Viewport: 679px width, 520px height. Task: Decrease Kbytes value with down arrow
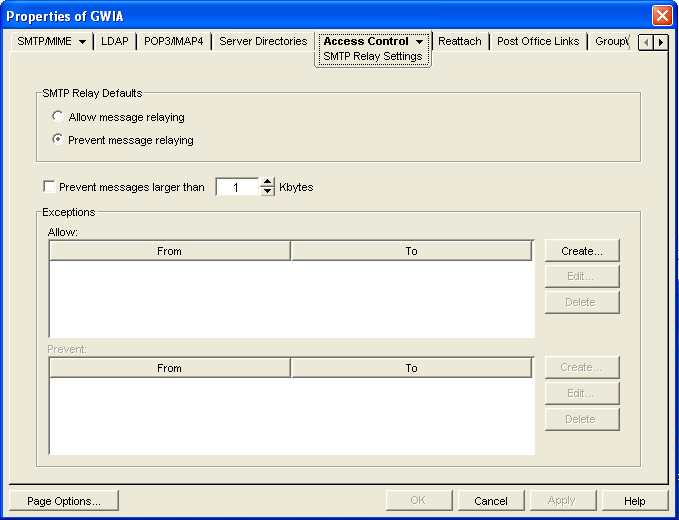coord(267,191)
